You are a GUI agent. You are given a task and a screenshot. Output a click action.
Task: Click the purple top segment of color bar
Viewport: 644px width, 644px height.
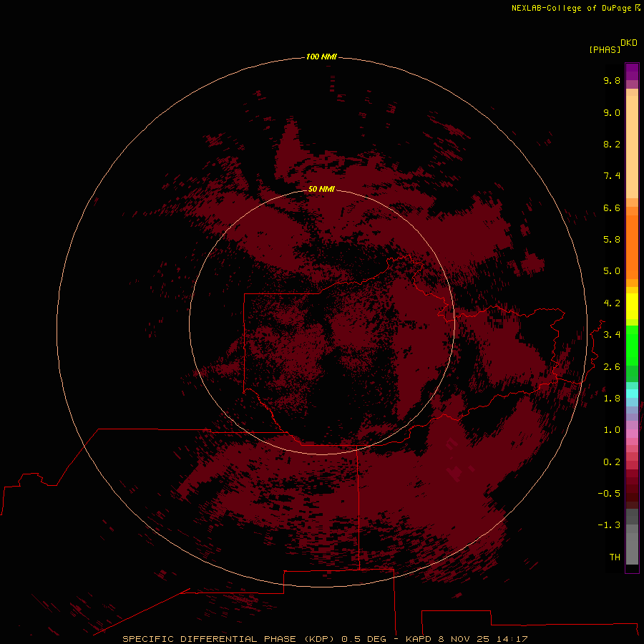(x=632, y=72)
